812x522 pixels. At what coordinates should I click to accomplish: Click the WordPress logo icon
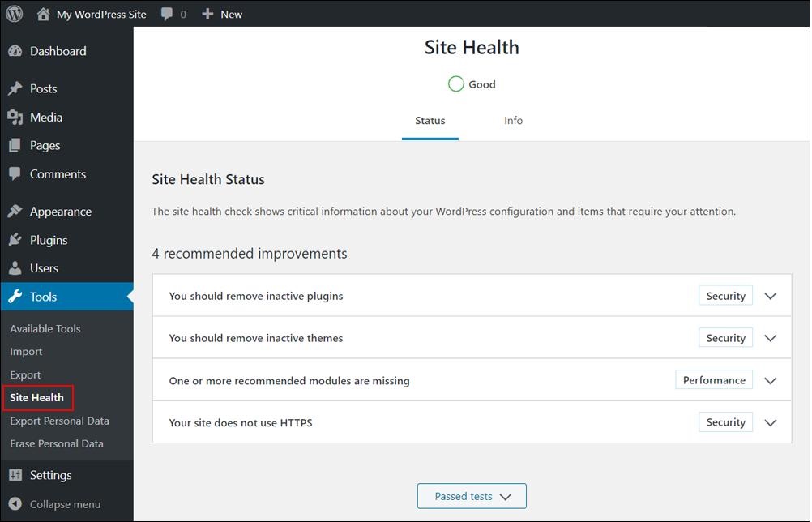15,14
